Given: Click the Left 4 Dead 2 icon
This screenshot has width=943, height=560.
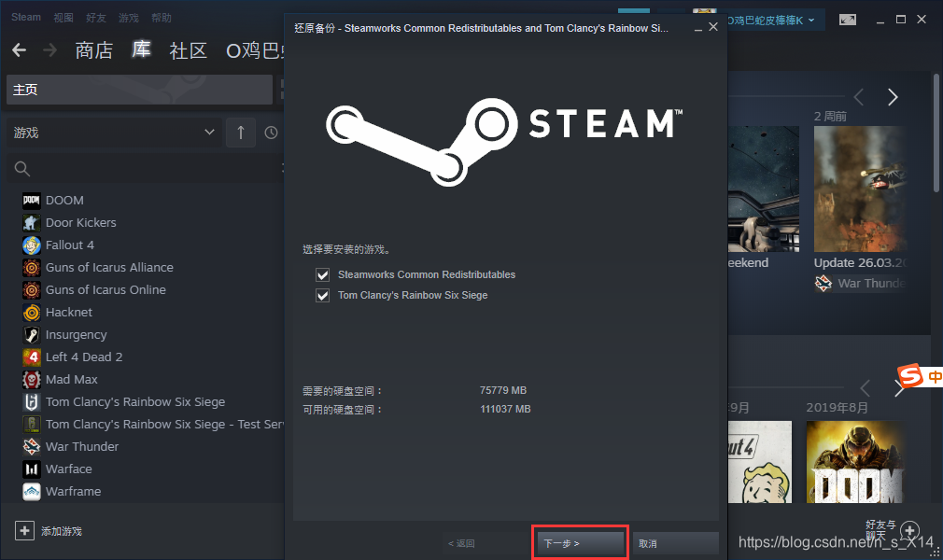Looking at the screenshot, I should tap(31, 357).
